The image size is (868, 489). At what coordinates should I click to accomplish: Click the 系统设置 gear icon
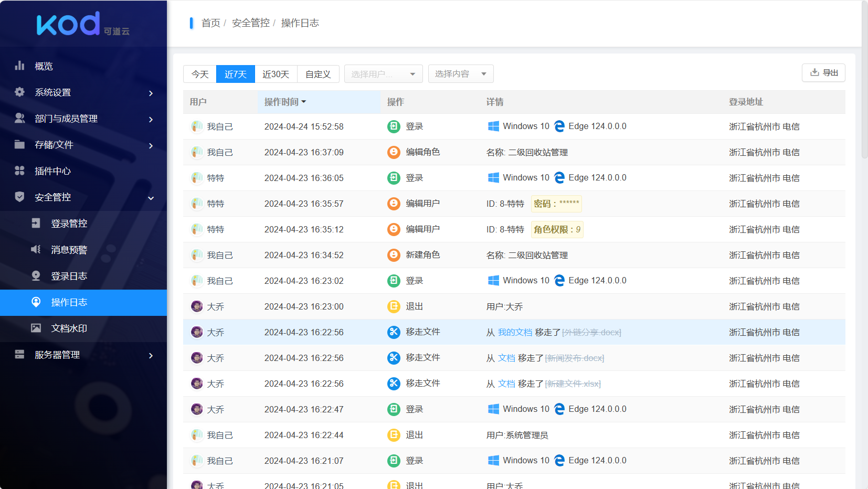pyautogui.click(x=20, y=92)
